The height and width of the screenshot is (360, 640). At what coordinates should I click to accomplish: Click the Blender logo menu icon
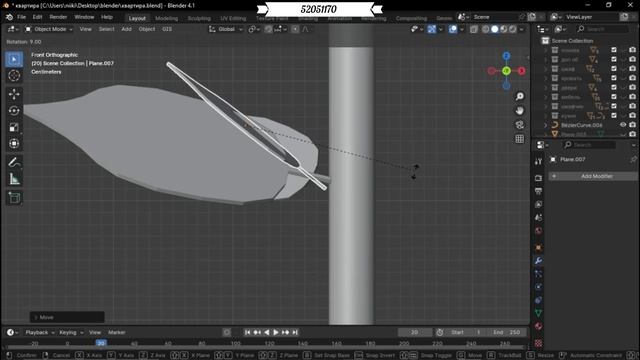(9, 17)
